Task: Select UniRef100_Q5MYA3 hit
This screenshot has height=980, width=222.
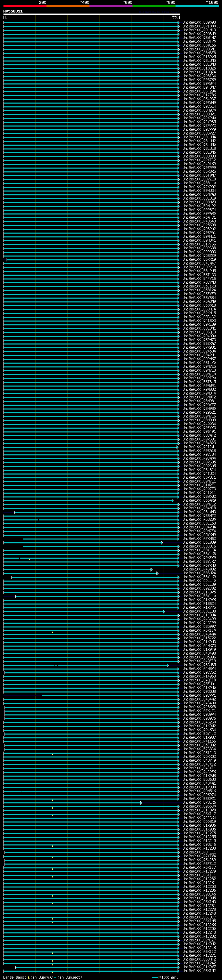Action: tap(199, 194)
